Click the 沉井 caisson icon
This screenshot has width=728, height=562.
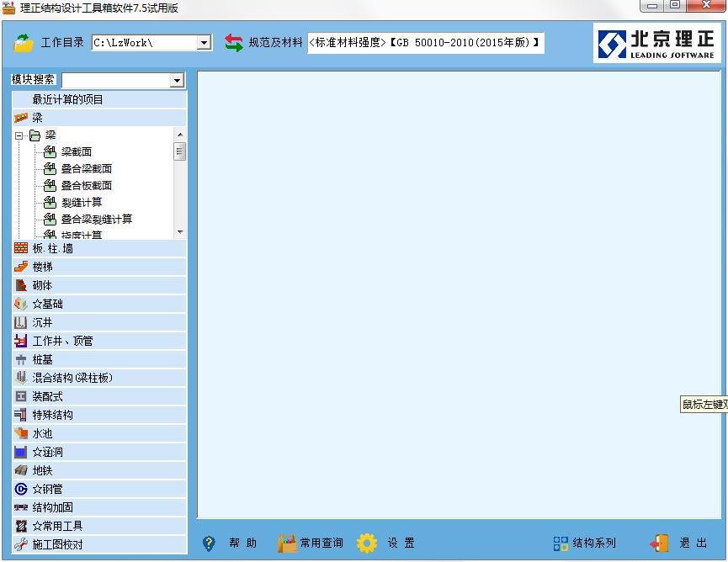[x=21, y=322]
